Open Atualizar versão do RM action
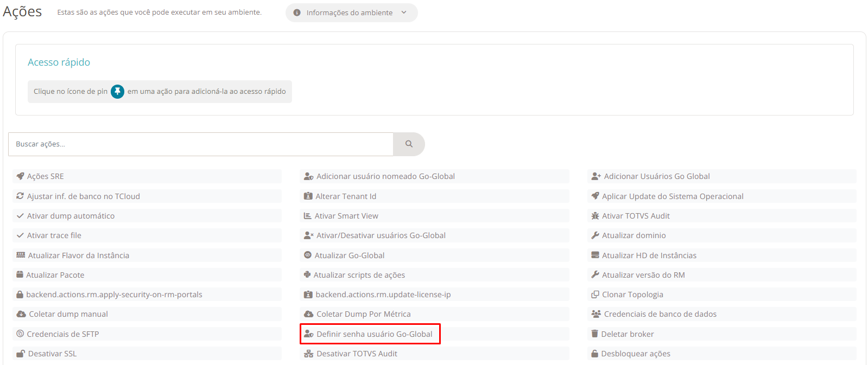This screenshot has height=365, width=868. click(x=721, y=274)
